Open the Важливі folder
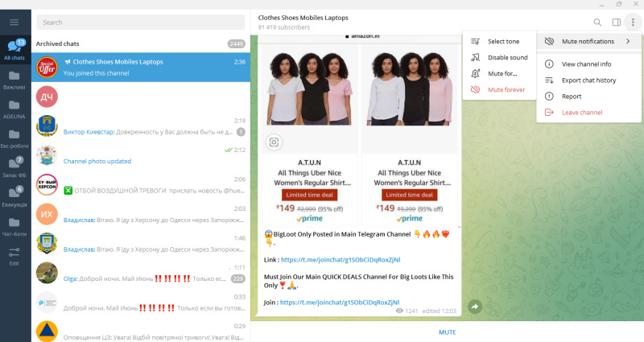This screenshot has width=644, height=342. click(14, 80)
